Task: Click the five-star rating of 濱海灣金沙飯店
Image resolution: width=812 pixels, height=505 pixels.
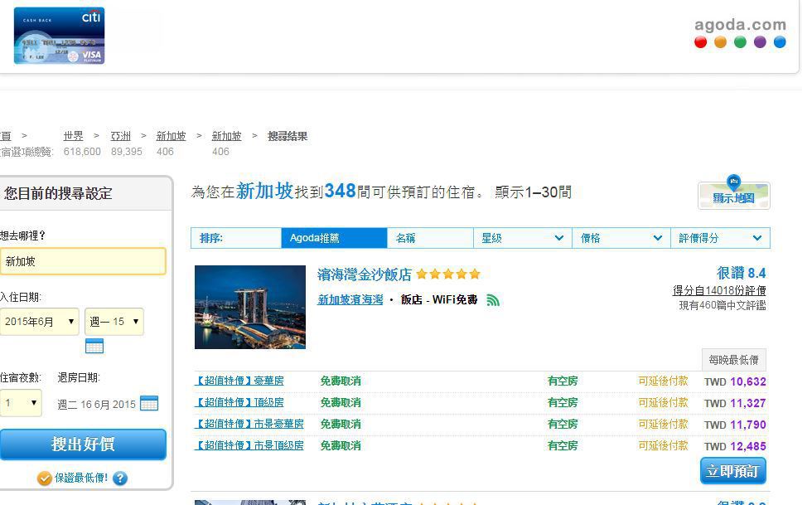Action: [x=448, y=274]
